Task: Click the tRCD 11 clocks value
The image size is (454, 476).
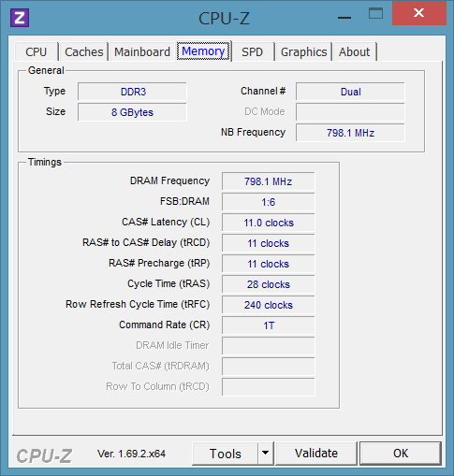Action: [269, 243]
